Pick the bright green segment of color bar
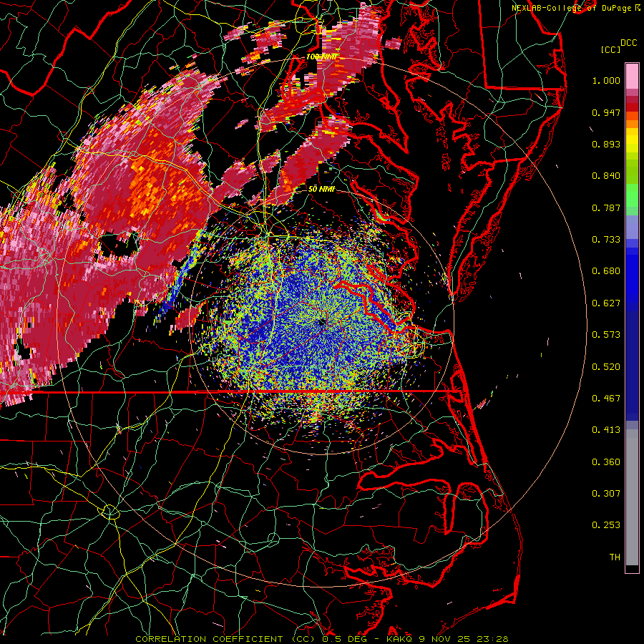The height and width of the screenshot is (644, 644). tap(632, 195)
